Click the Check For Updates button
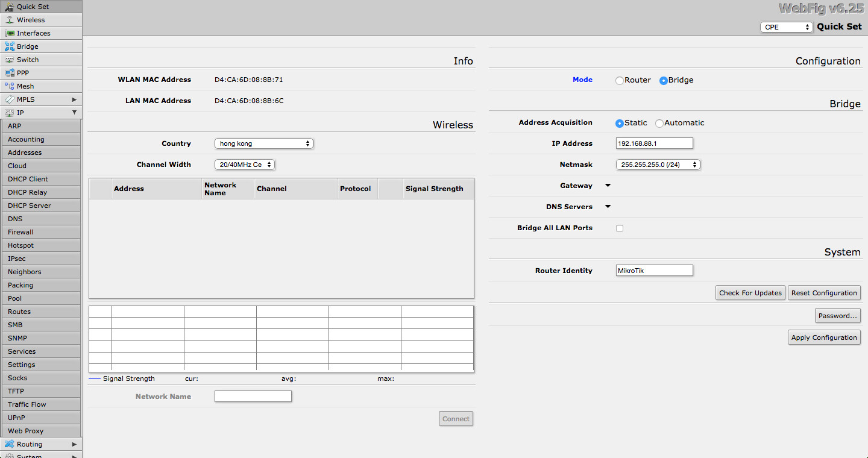Viewport: 868px width, 458px height. coord(750,293)
